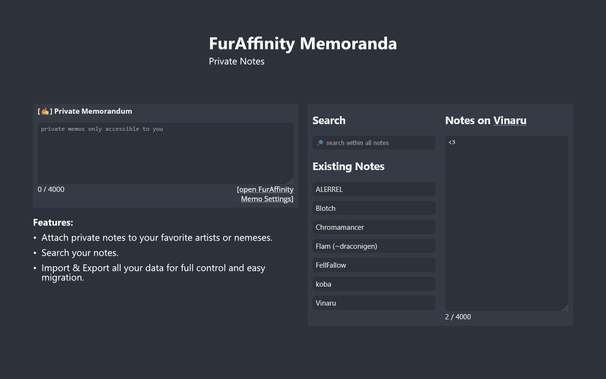The image size is (606, 379).
Task: Click the FurAffinity Memoranda heading
Action: (x=303, y=44)
